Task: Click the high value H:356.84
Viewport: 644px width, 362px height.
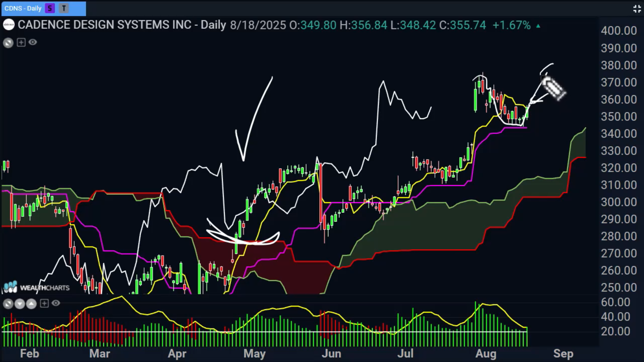Action: [363, 25]
